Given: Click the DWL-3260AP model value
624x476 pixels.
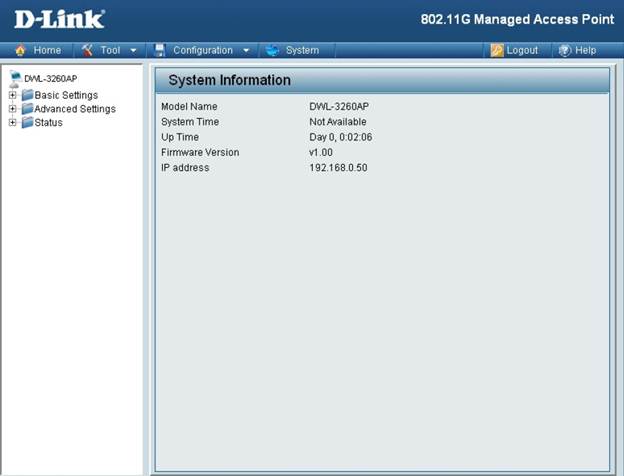Looking at the screenshot, I should click(x=339, y=106).
